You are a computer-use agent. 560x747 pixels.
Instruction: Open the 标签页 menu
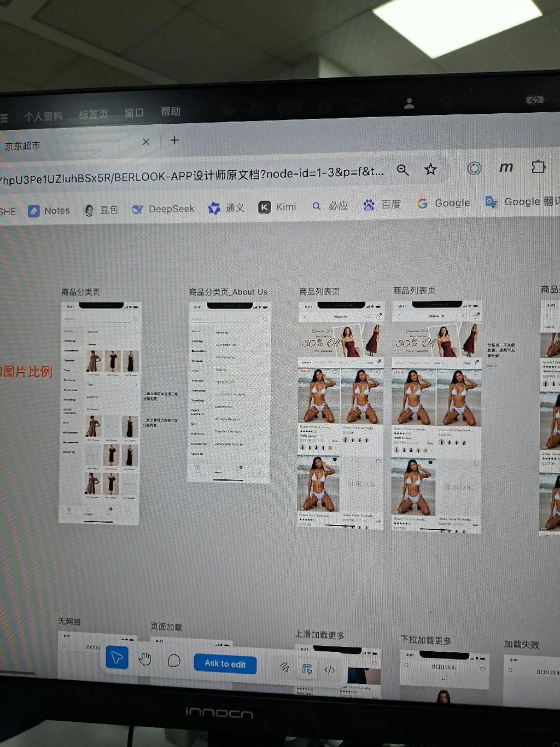(x=94, y=114)
